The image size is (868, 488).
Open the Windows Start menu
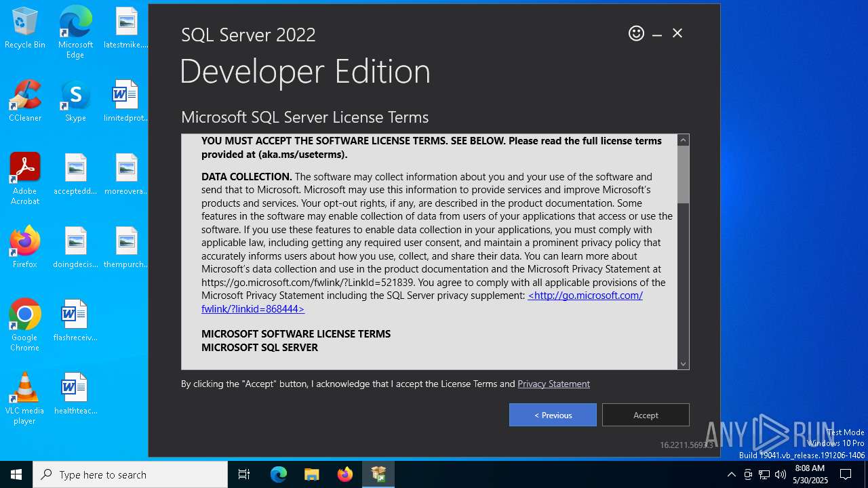[16, 474]
